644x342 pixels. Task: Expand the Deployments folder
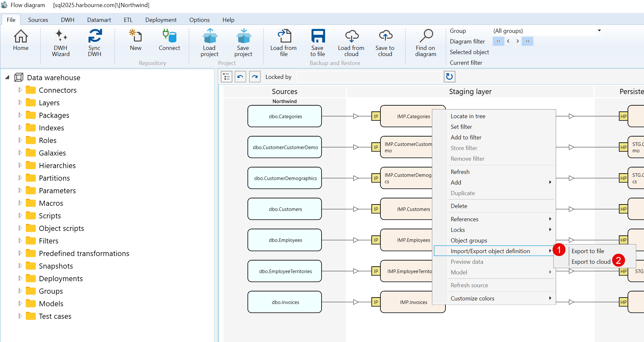[20, 278]
